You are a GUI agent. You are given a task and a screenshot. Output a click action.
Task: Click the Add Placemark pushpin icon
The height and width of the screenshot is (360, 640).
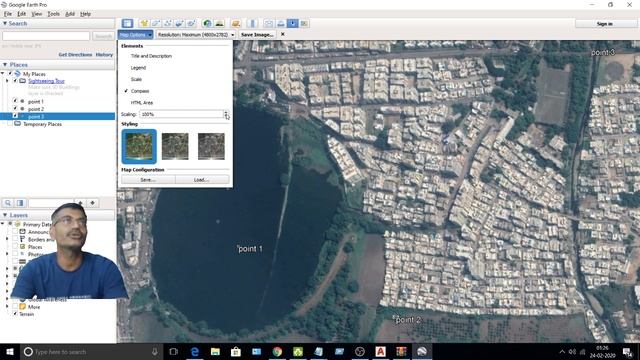144,23
